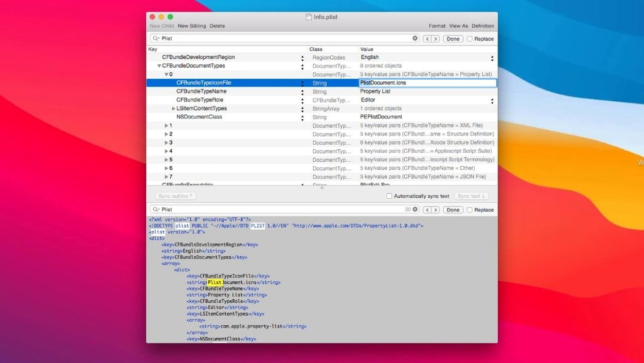Open magnifier options in the upper search field
Image resolution: width=644 pixels, height=363 pixels.
(x=156, y=39)
